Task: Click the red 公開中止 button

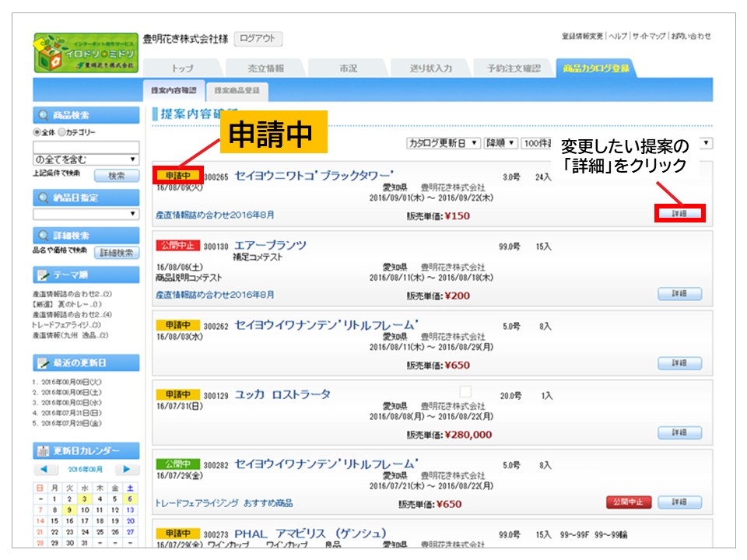Action: click(628, 502)
